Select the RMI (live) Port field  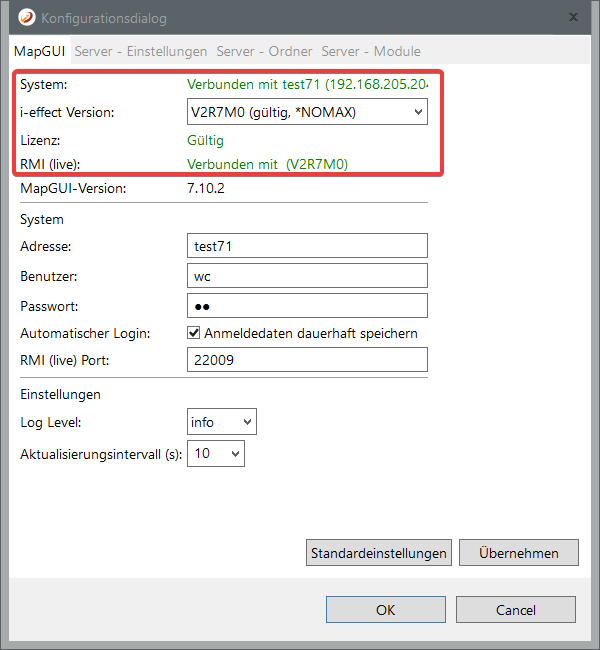[x=307, y=360]
